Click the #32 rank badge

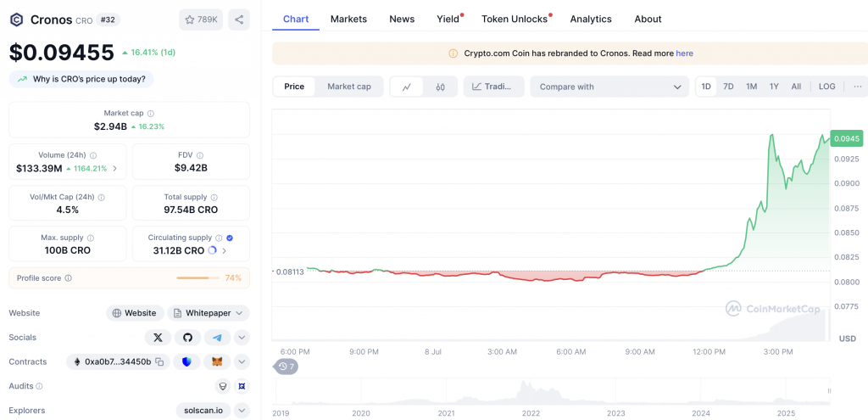pos(108,20)
